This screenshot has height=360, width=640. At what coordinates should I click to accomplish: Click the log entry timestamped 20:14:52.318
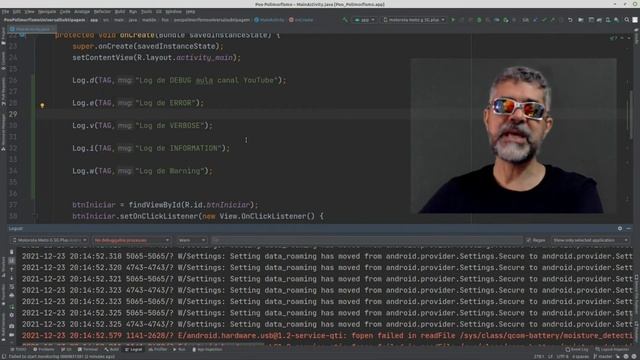coord(327,256)
